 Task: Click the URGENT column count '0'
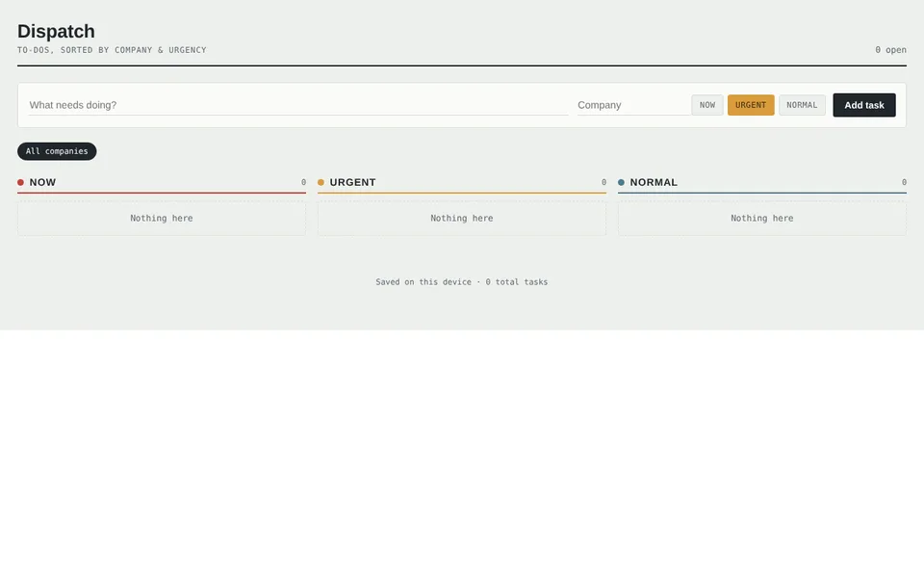(x=603, y=182)
